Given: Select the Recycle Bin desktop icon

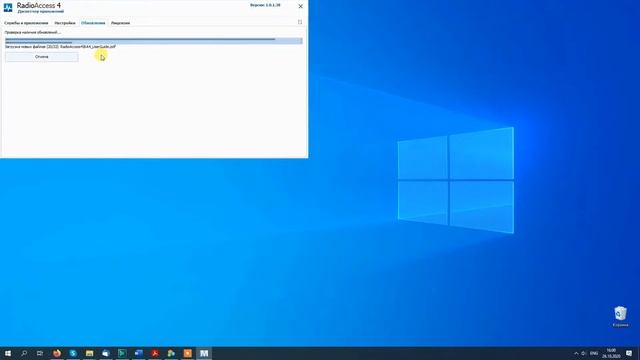Looking at the screenshot, I should click(x=620, y=317).
